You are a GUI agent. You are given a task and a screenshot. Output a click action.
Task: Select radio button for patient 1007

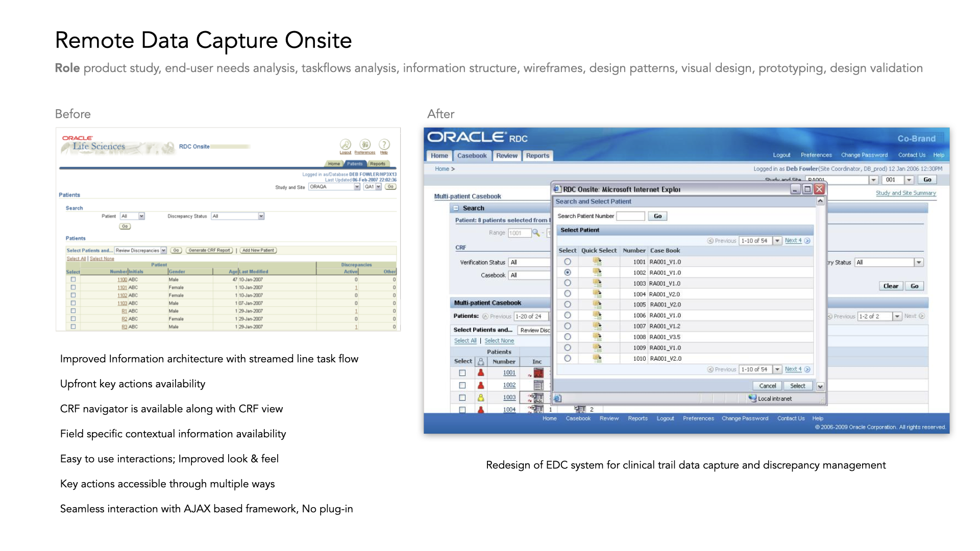click(x=567, y=326)
